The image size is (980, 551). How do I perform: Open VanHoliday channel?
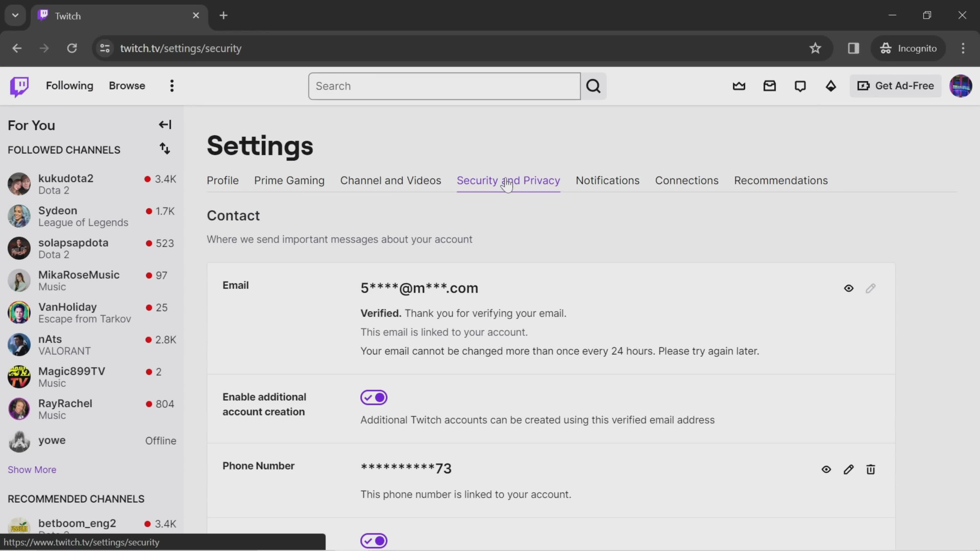92,312
